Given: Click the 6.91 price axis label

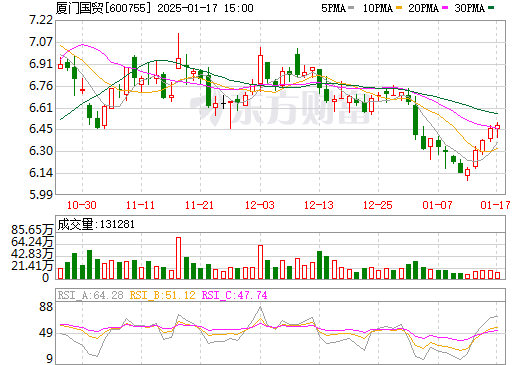Looking at the screenshot, I should coord(41,64).
